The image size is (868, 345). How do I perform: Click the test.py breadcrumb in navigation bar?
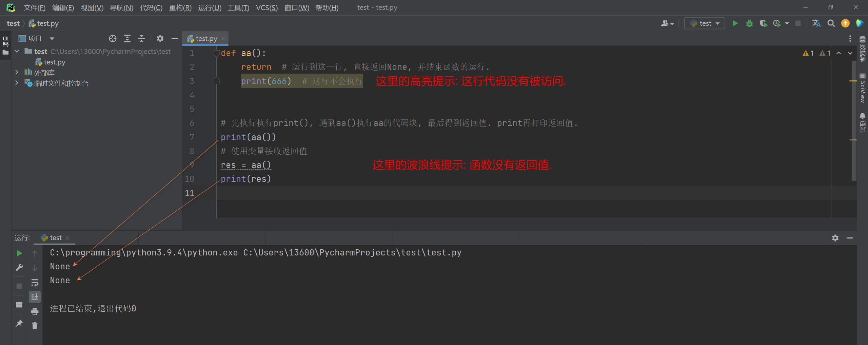(x=44, y=23)
